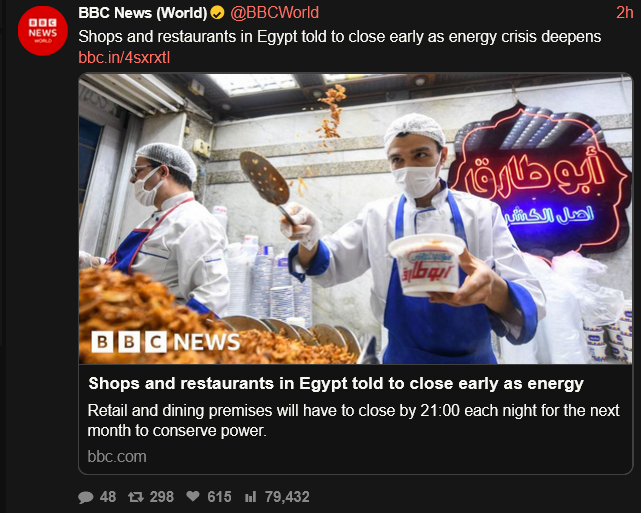
Task: Click the reply speech bubble icon
Action: [86, 497]
